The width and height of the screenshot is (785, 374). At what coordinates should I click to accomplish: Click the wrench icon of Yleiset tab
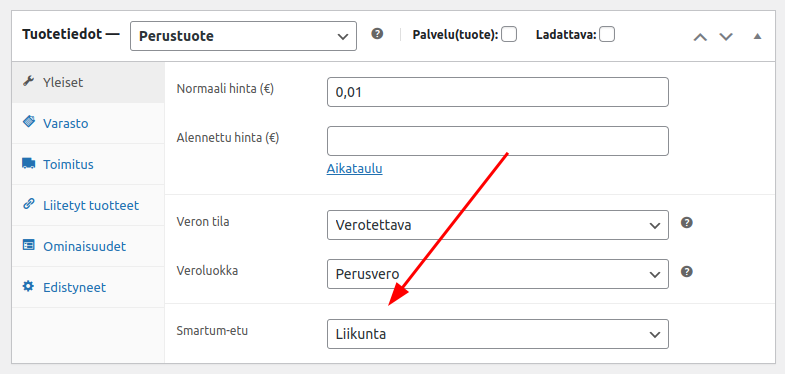[x=29, y=82]
